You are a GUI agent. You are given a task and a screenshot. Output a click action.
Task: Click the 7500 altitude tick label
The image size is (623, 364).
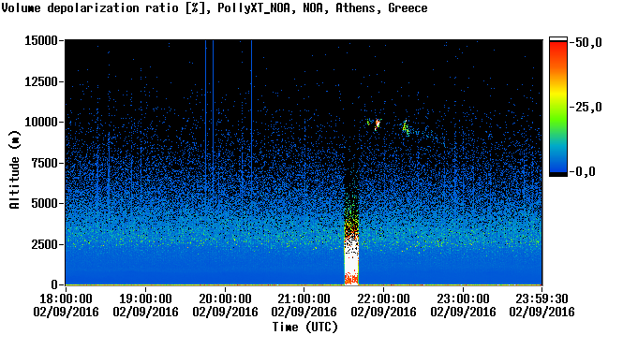[45, 163]
